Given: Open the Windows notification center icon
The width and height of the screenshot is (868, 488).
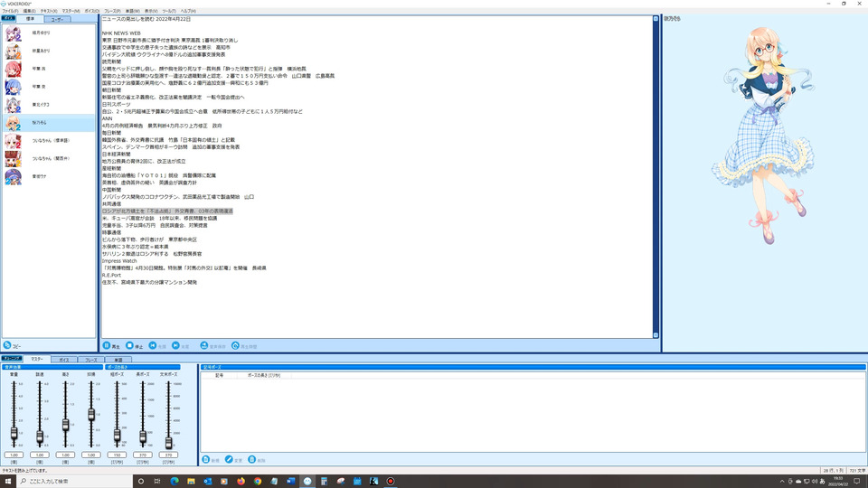Looking at the screenshot, I should coord(857,482).
